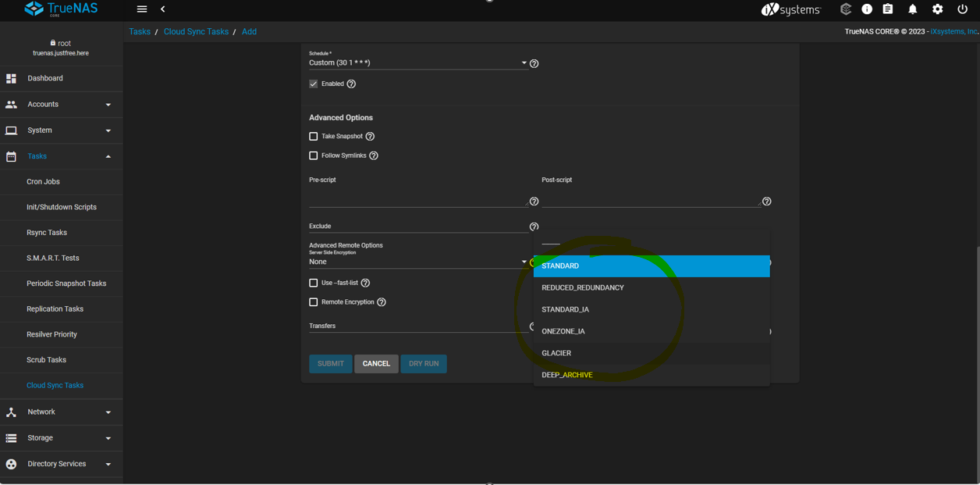
Task: Expand the Network menu
Action: click(108, 412)
